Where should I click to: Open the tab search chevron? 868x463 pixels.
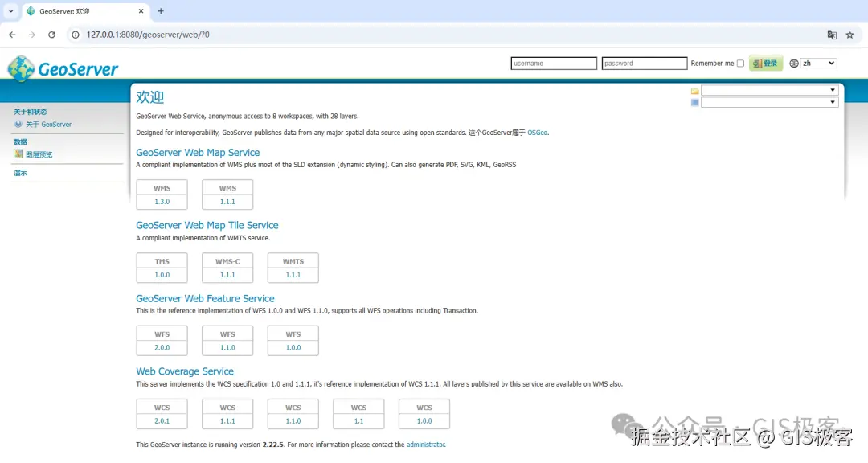(x=10, y=11)
